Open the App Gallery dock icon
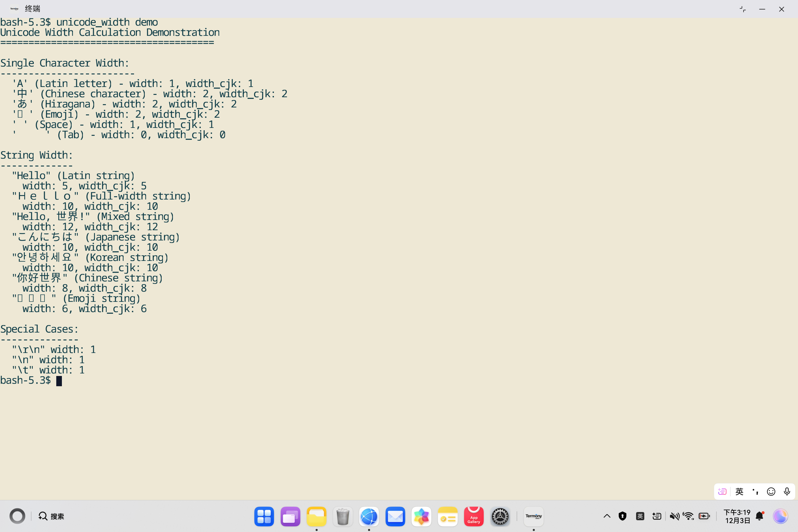798x532 pixels. [474, 516]
